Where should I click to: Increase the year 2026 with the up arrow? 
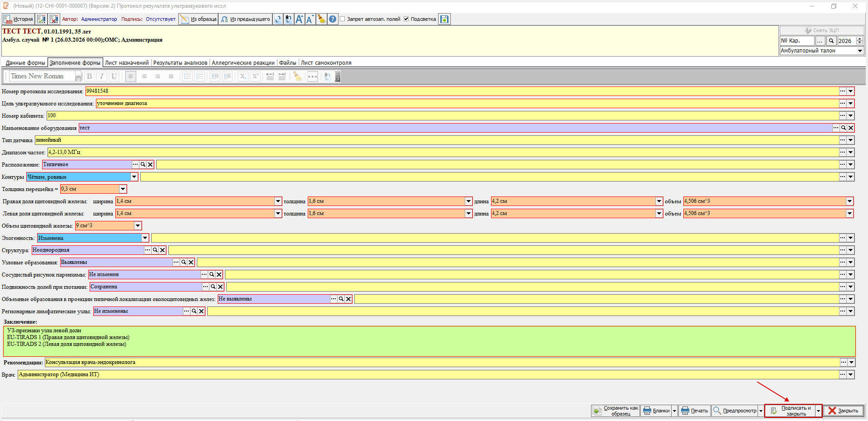(x=860, y=39)
